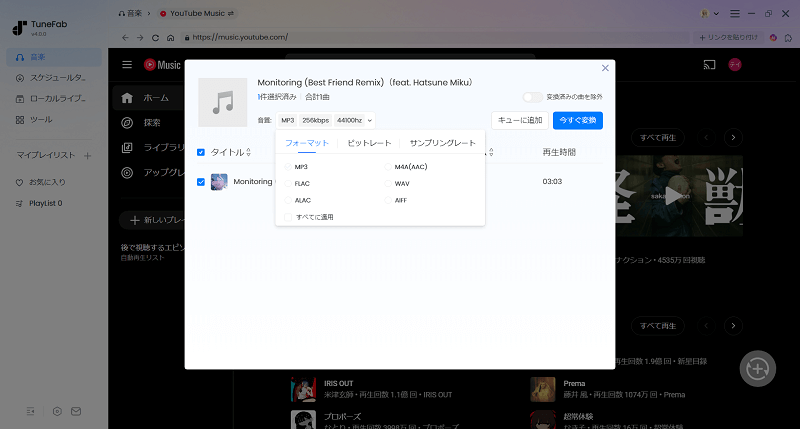Screen dimensions: 800x429
Task: Click the browser home icon
Action: pos(172,37)
